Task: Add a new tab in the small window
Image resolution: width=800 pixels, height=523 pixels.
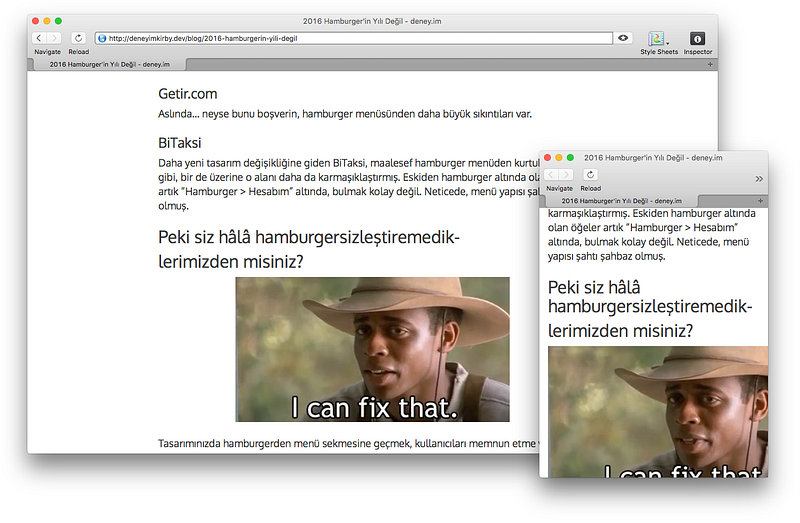Action: (x=760, y=201)
